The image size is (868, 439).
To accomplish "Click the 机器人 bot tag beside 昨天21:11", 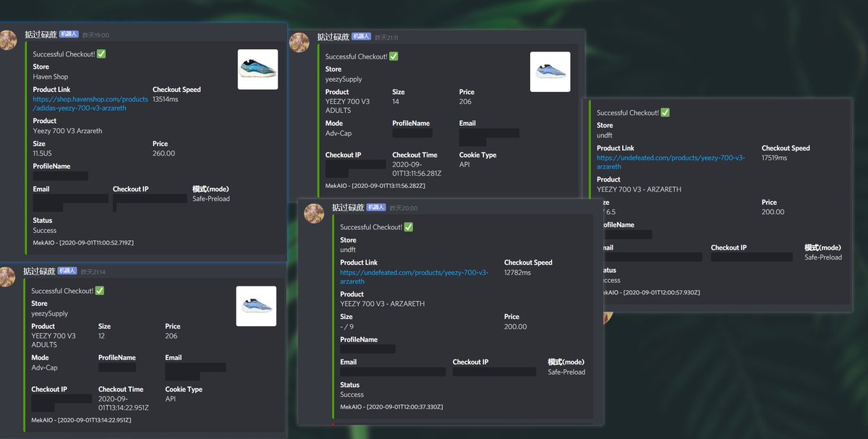I will coord(362,36).
